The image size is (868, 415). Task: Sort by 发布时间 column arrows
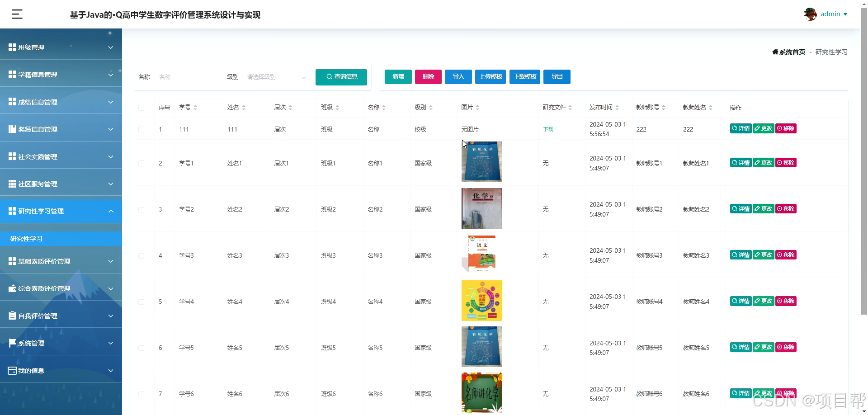pyautogui.click(x=617, y=108)
